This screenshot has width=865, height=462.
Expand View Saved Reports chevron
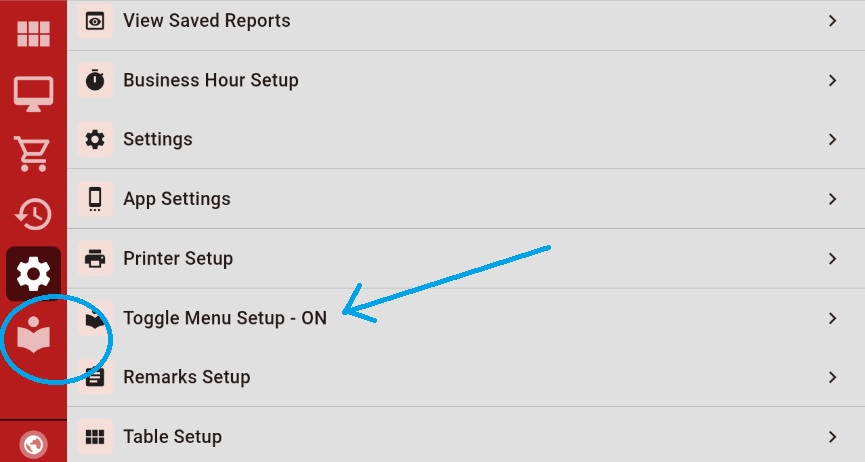[x=832, y=21]
